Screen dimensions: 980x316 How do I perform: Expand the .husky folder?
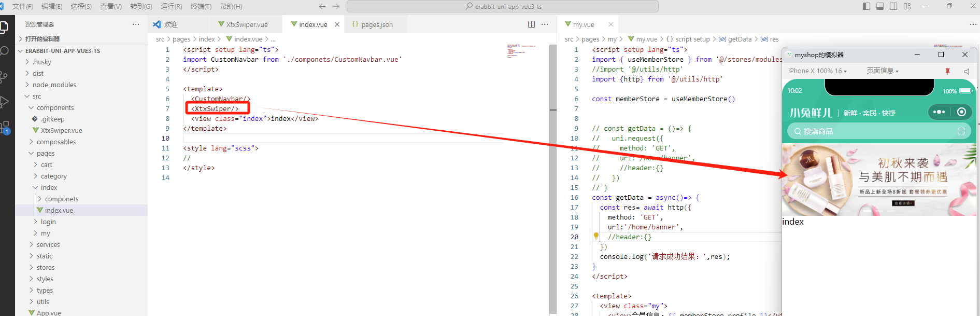pyautogui.click(x=81, y=62)
